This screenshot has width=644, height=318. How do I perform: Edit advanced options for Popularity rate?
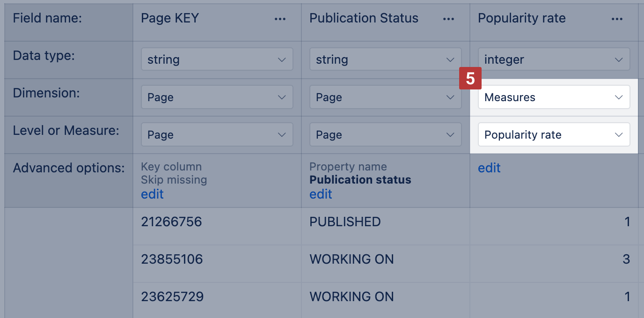point(489,168)
